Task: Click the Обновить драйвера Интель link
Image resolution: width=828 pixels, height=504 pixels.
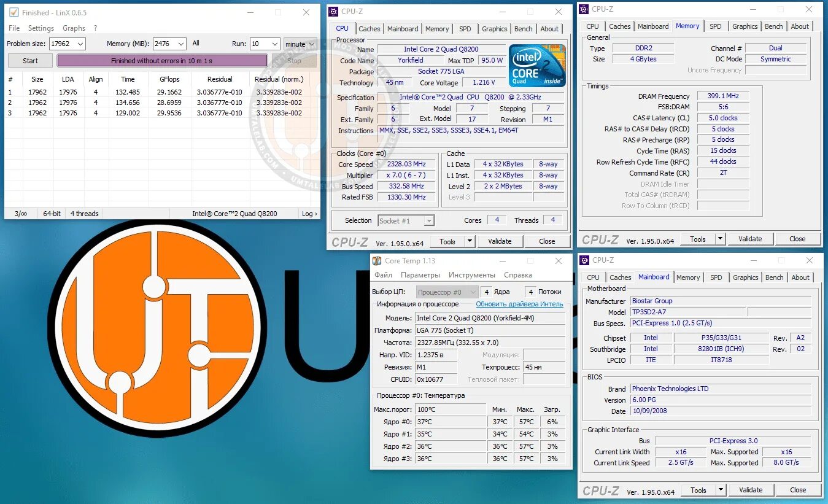Action: pyautogui.click(x=519, y=304)
